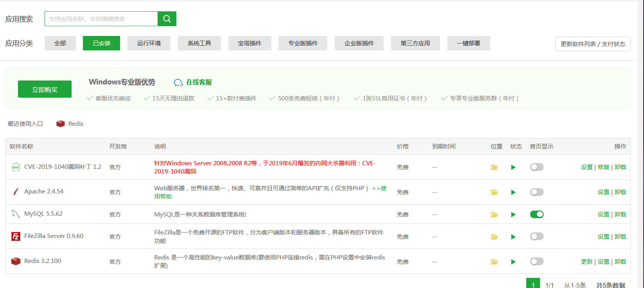Click the green search magnifier button

click(167, 19)
